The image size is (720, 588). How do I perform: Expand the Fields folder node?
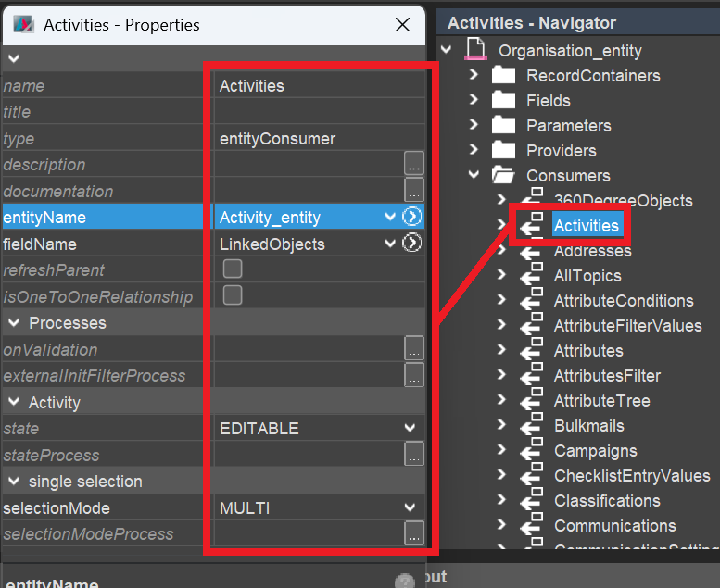pos(474,100)
